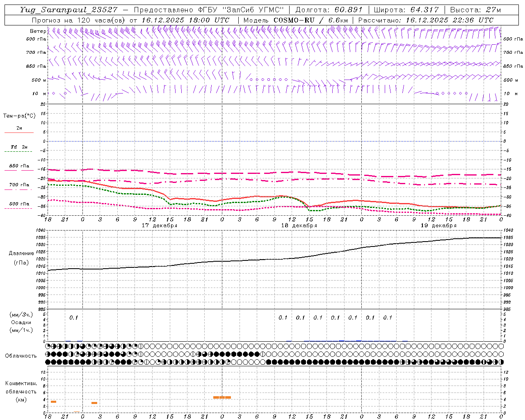
Task: Click the longitude value Долгота: 60.891
Action: click(x=329, y=10)
